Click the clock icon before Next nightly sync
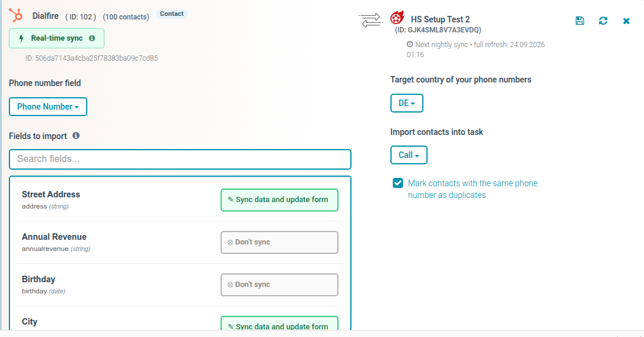 tap(409, 44)
